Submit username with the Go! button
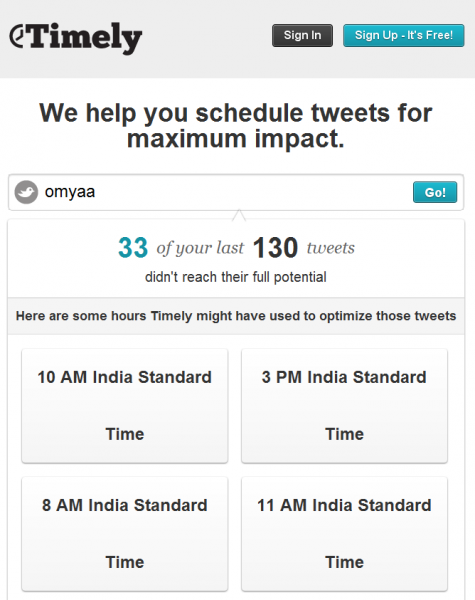The height and width of the screenshot is (600, 475). (435, 192)
